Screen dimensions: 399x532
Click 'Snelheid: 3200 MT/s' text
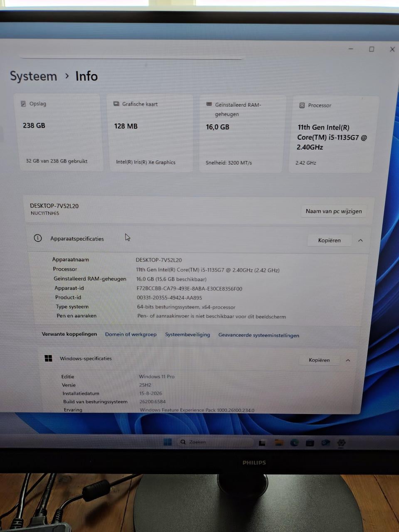point(229,163)
